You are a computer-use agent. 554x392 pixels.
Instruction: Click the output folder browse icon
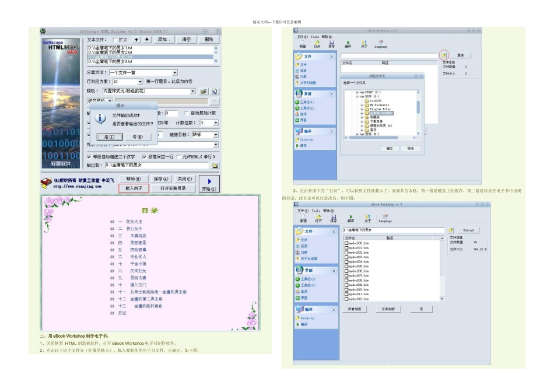point(215,166)
